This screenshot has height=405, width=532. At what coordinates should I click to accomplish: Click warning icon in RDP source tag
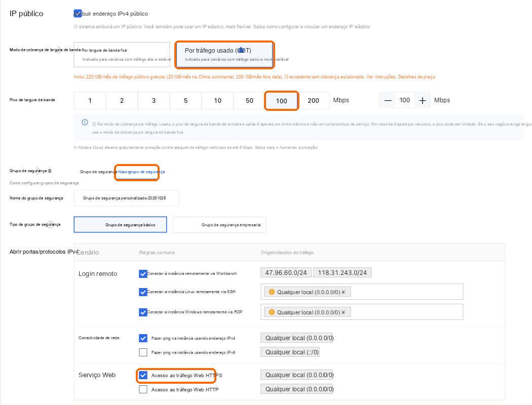coord(272,312)
